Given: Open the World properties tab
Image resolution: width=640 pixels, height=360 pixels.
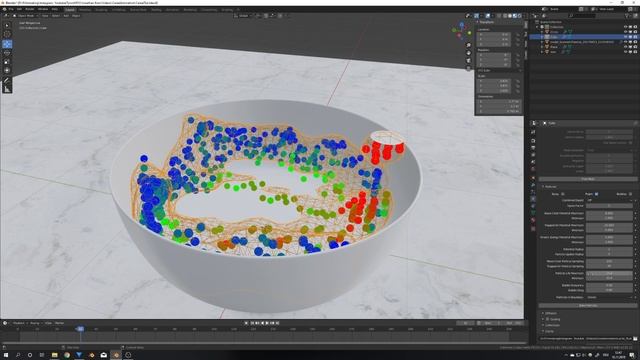Looking at the screenshot, I should pyautogui.click(x=533, y=169).
